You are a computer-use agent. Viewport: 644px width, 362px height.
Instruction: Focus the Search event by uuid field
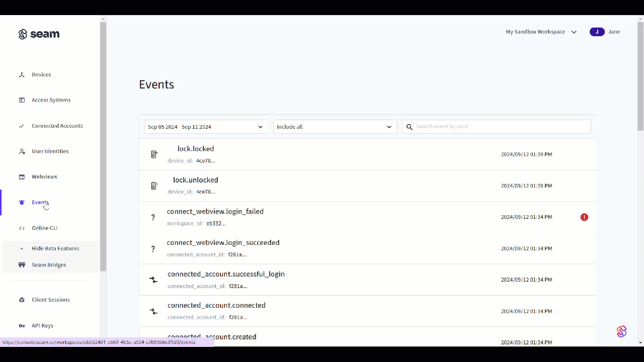(x=497, y=127)
